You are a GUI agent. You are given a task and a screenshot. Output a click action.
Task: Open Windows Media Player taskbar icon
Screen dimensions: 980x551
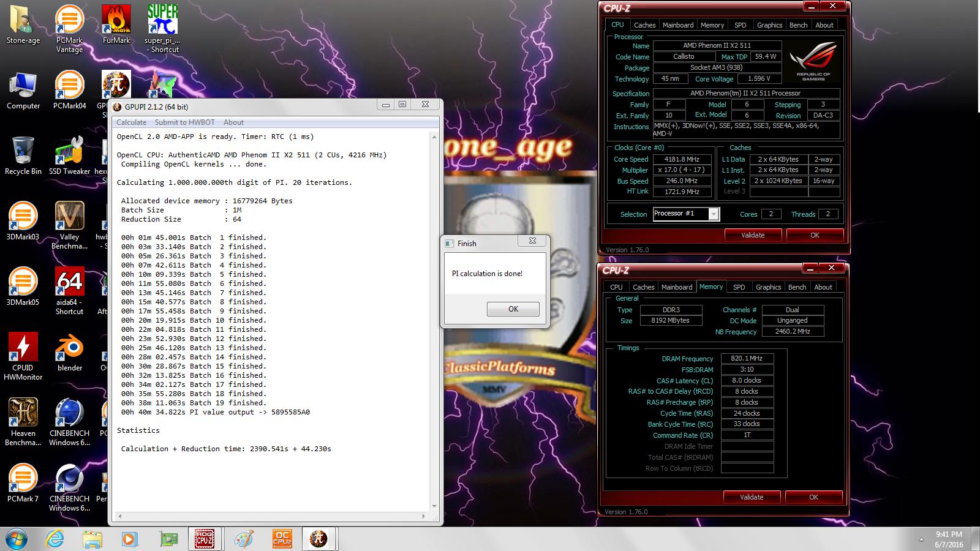click(x=130, y=539)
